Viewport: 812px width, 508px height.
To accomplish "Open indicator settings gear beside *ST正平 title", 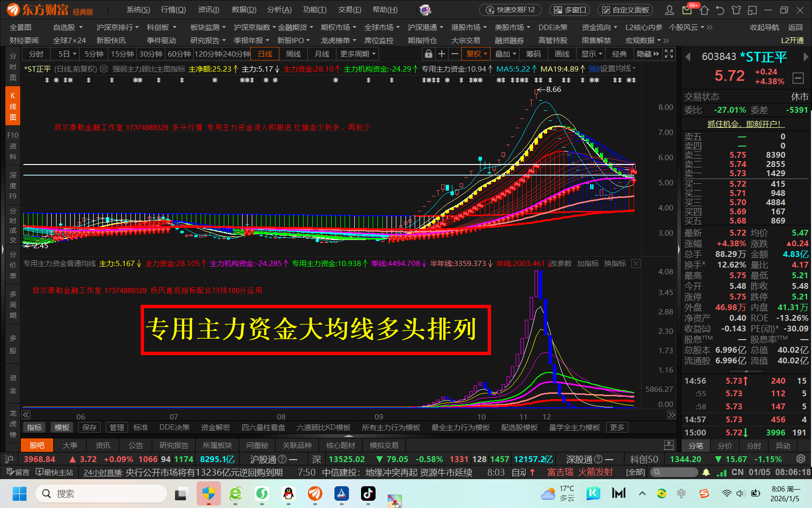I will coord(104,69).
